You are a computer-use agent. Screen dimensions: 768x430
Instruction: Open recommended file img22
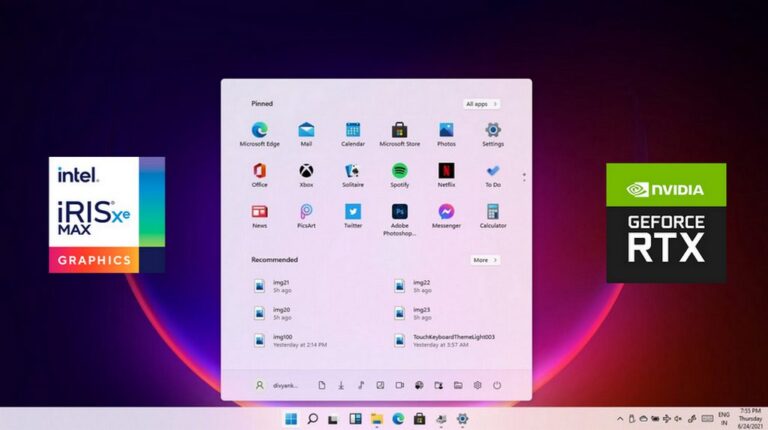(412, 286)
